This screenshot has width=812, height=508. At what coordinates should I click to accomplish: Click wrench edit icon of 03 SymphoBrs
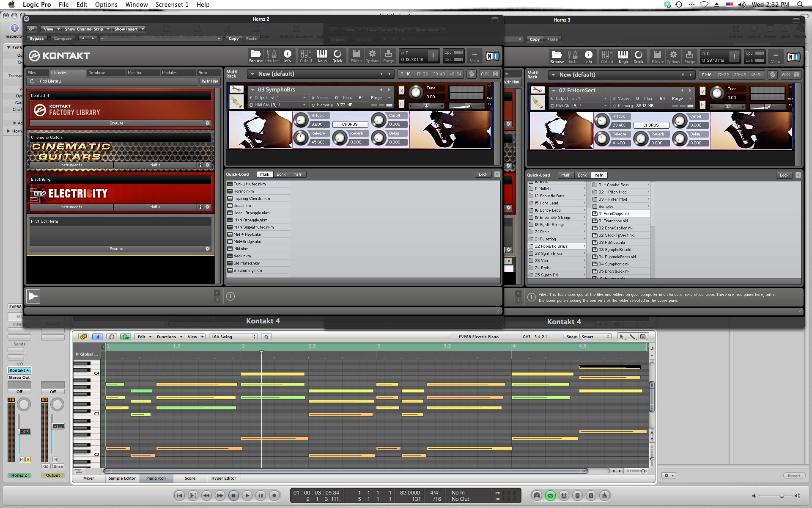236,89
